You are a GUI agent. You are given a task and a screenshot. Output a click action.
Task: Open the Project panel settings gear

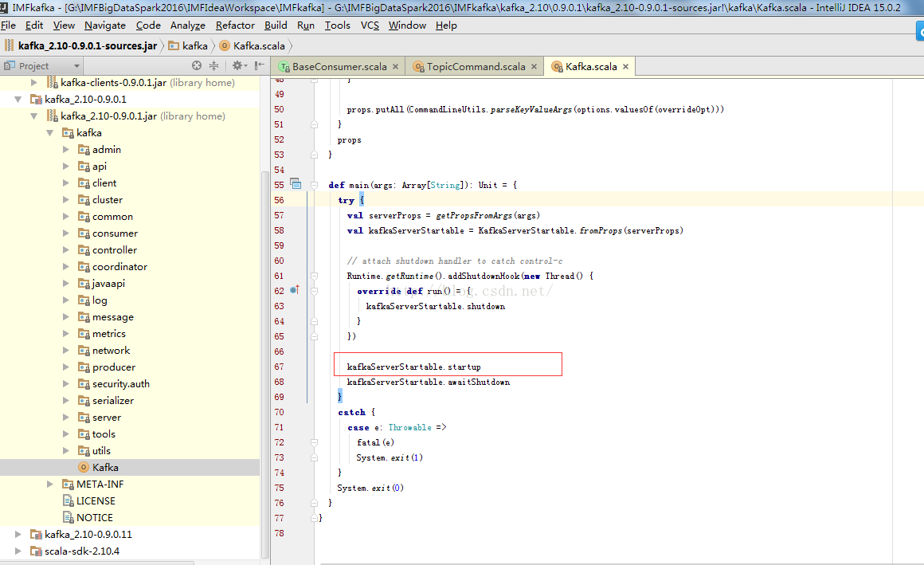(239, 65)
